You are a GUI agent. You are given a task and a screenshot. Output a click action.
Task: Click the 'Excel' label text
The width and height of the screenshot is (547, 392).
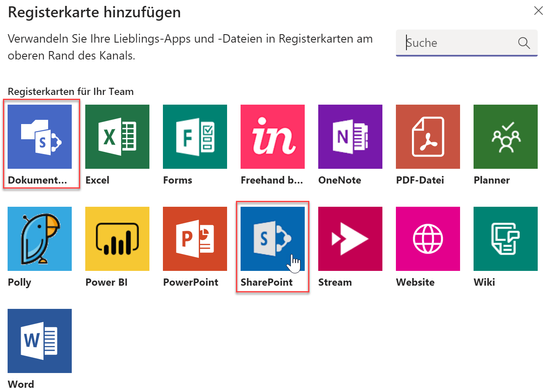point(97,180)
